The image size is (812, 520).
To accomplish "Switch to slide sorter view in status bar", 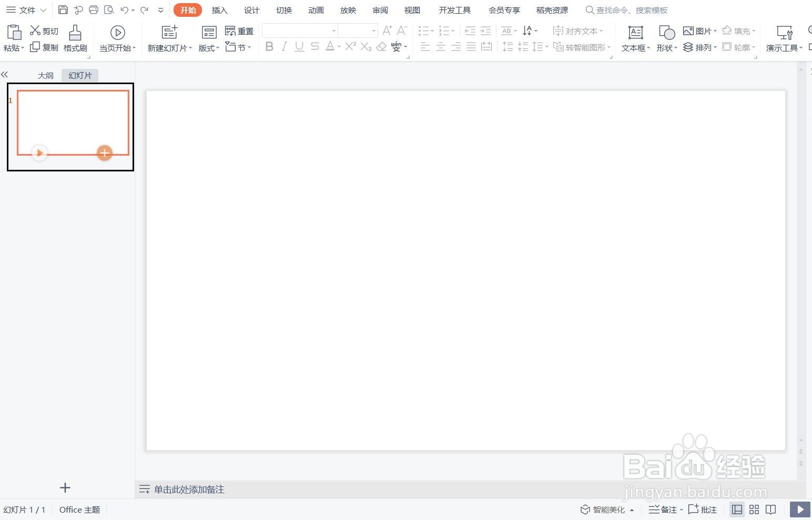I will point(754,509).
